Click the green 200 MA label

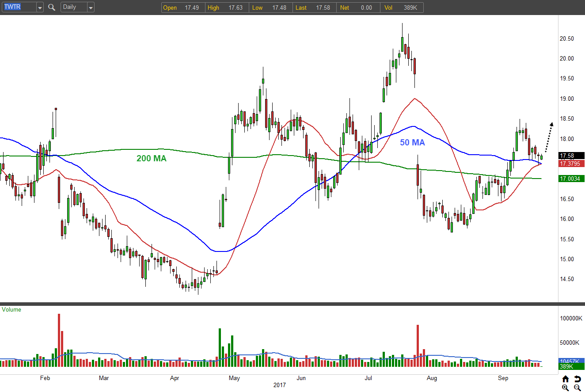coord(152,158)
